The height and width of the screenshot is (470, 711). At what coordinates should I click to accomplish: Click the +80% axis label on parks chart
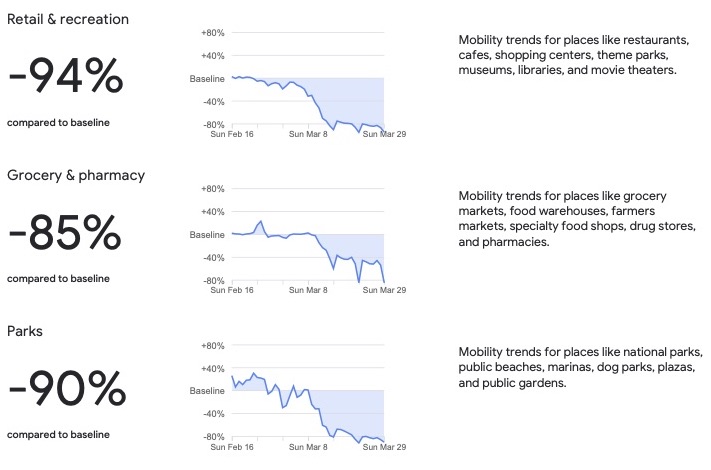212,345
